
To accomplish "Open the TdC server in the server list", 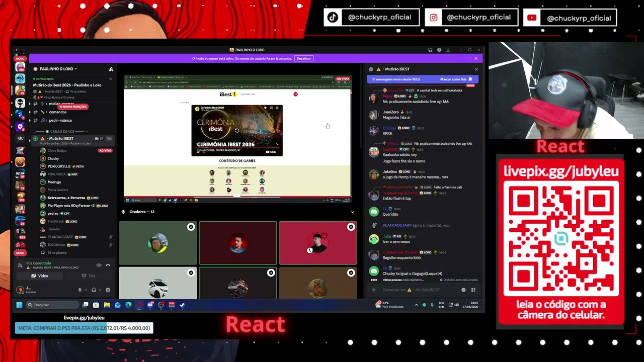I will (20, 138).
